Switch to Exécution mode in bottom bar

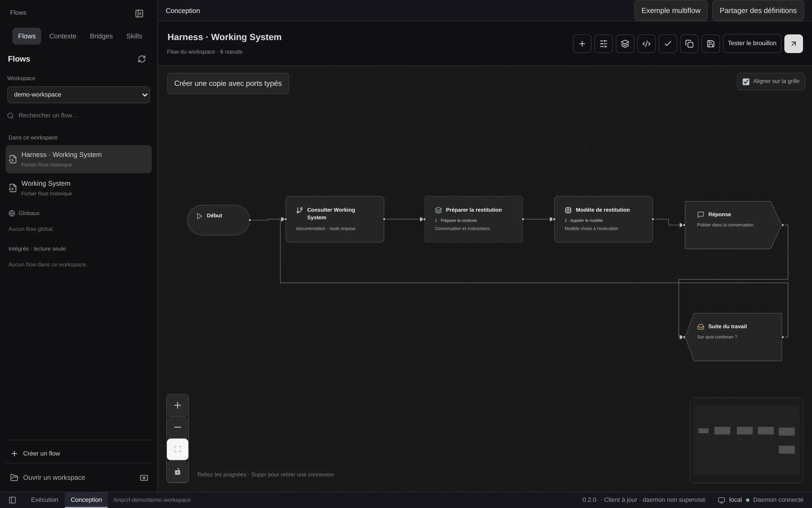(45, 500)
